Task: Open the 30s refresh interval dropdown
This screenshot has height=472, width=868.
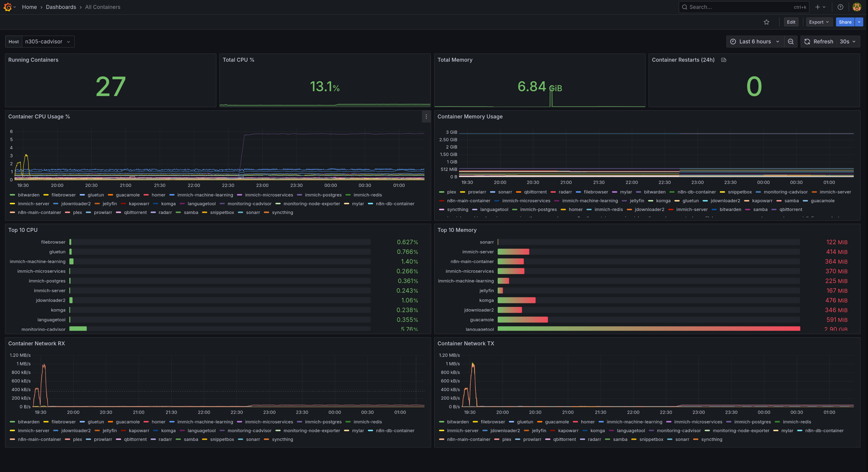Action: tap(848, 41)
